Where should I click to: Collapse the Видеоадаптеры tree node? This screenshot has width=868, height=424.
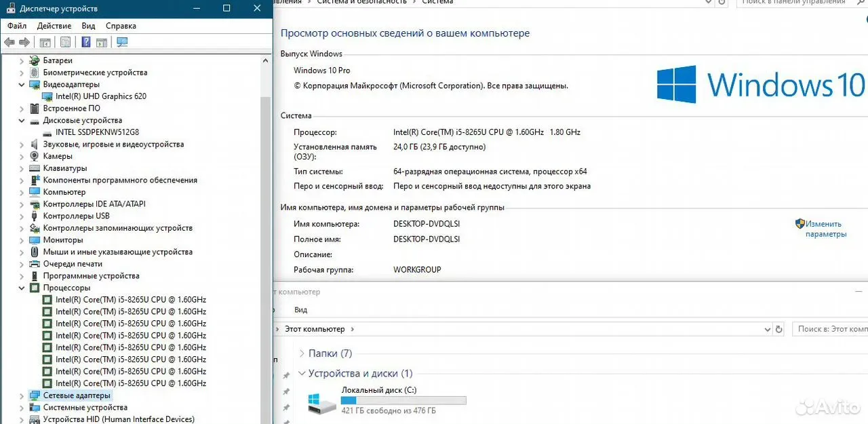(22, 85)
